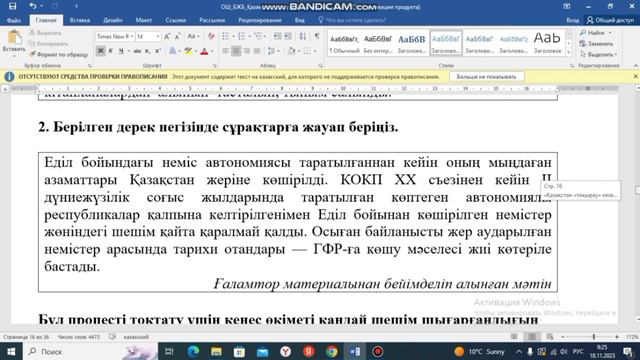Viewport: 640px width, 360px height.
Task: Toggle superscript formatting
Action: click(158, 51)
